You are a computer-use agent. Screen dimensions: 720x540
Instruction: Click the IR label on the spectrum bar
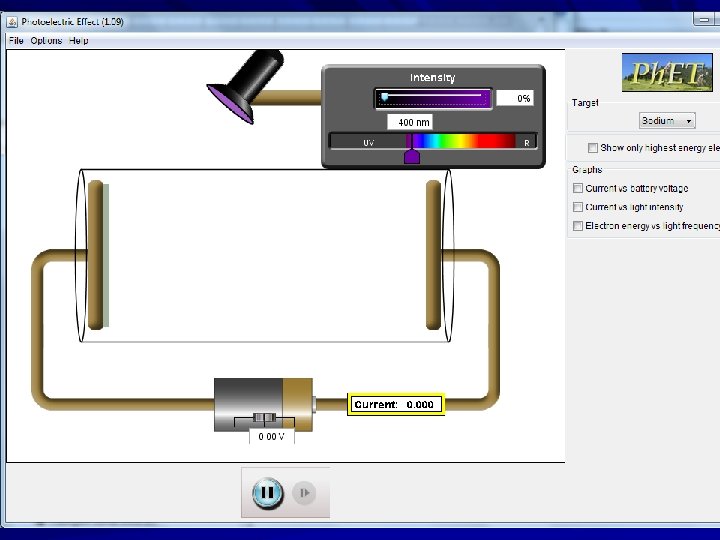pos(527,143)
